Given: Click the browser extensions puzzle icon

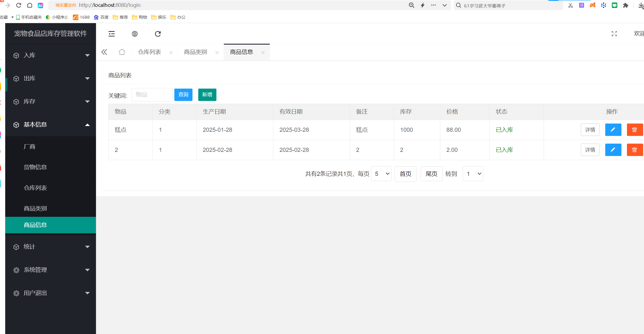Looking at the screenshot, I should [x=626, y=5].
